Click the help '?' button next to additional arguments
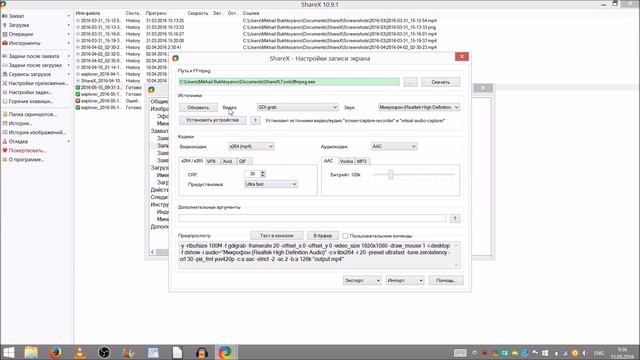The width and height of the screenshot is (640, 360). pyautogui.click(x=455, y=218)
